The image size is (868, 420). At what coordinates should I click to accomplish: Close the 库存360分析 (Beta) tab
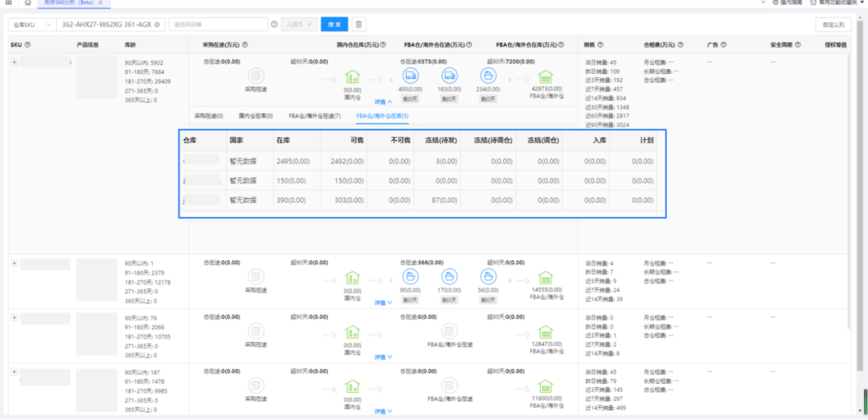tap(99, 3)
